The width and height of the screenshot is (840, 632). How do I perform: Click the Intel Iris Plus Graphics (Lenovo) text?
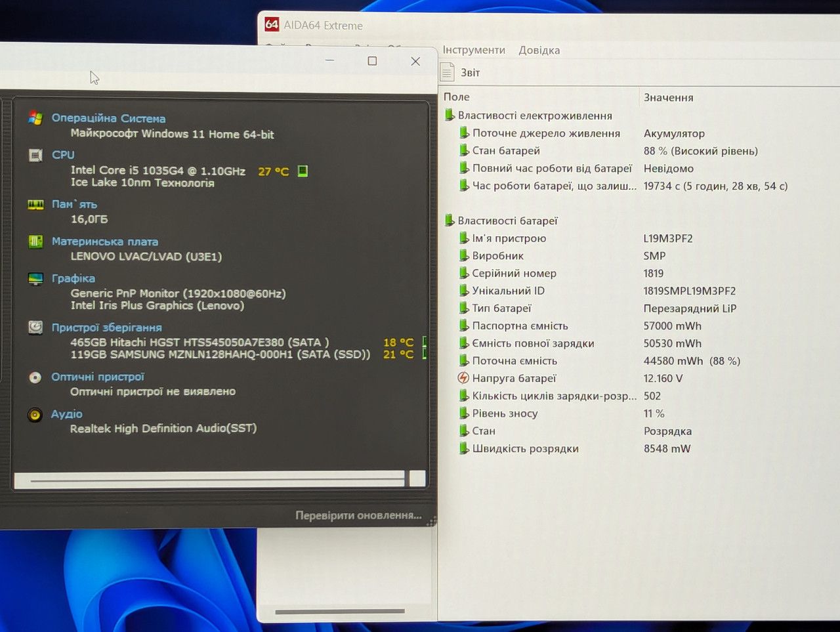click(x=157, y=305)
